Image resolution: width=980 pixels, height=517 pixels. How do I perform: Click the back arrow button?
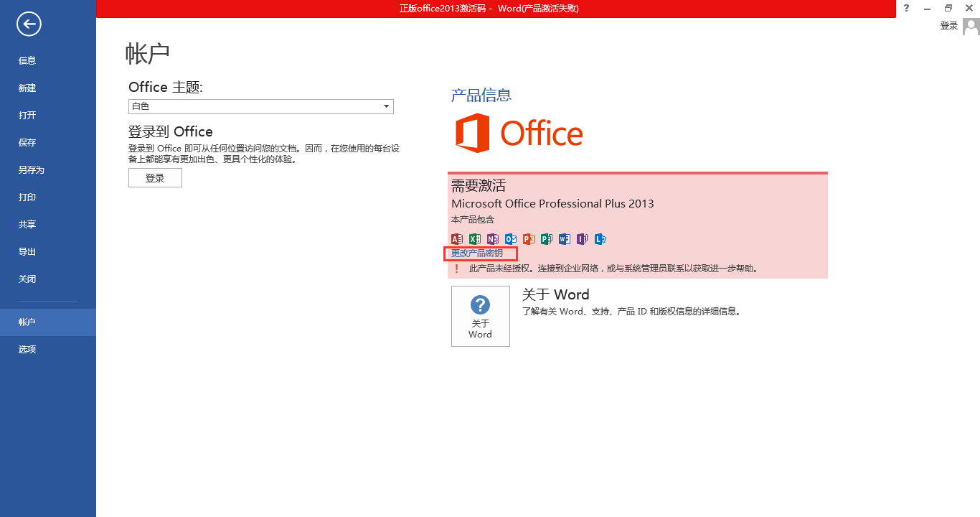(x=28, y=24)
